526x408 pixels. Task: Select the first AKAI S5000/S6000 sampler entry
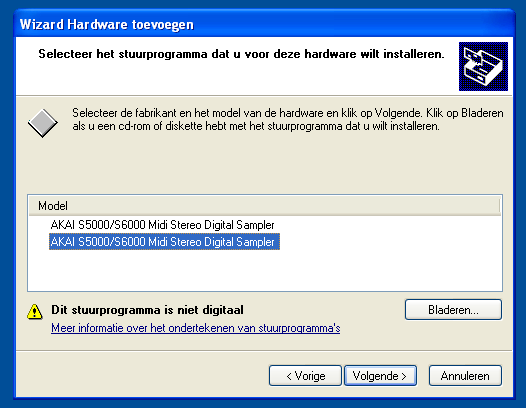pos(162,225)
